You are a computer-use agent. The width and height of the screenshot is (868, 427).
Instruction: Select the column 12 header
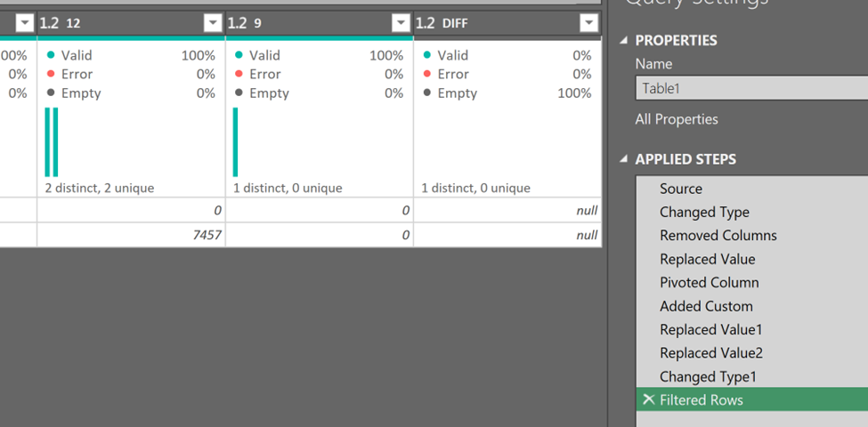point(131,23)
